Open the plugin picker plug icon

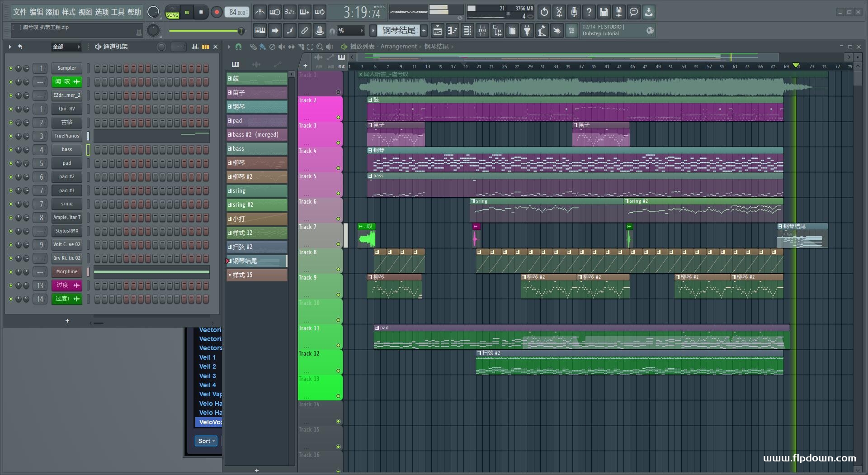click(527, 31)
